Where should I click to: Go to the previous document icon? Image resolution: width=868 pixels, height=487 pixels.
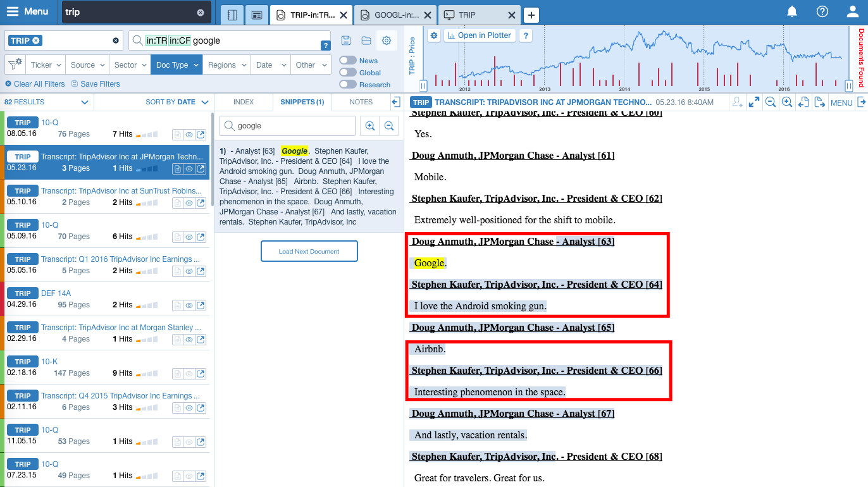[803, 102]
